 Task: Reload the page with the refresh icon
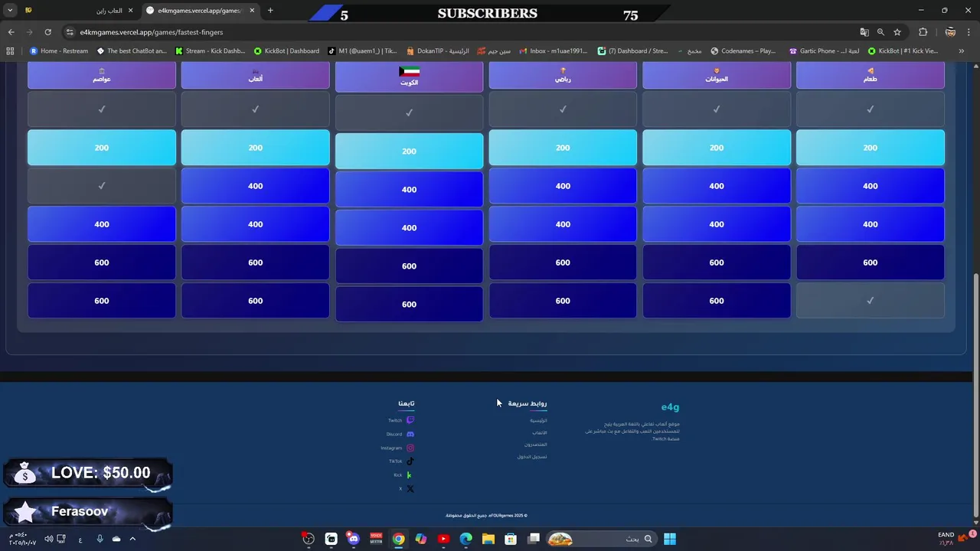pos(47,32)
